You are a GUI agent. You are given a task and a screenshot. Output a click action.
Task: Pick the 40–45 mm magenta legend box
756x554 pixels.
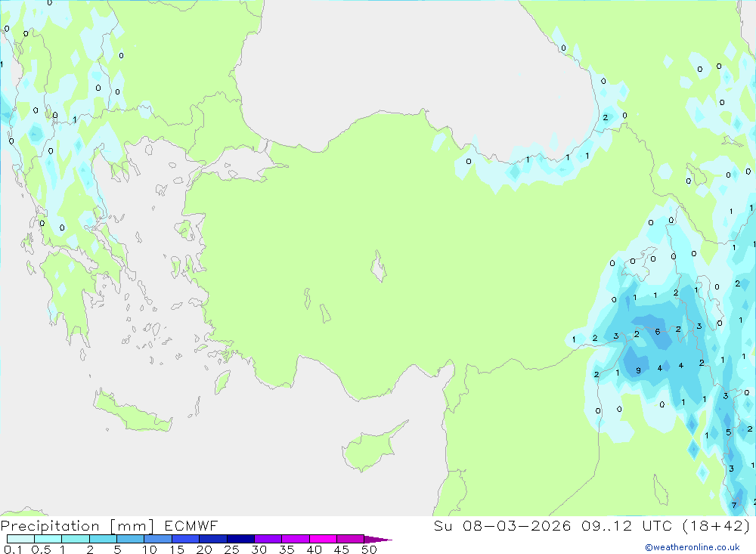[323, 539]
